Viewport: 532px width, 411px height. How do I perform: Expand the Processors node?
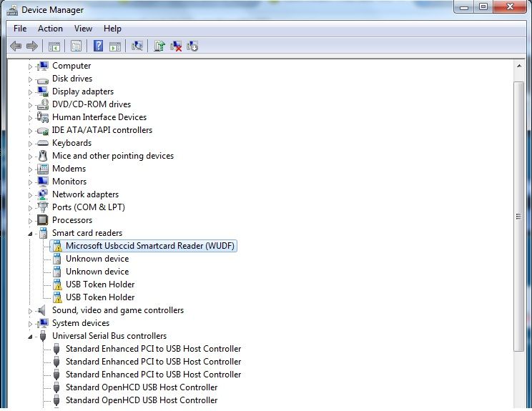(x=30, y=221)
